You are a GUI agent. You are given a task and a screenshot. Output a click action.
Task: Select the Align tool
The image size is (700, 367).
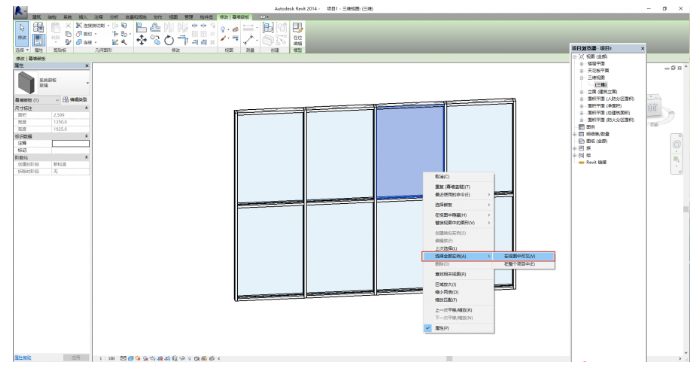[x=141, y=28]
